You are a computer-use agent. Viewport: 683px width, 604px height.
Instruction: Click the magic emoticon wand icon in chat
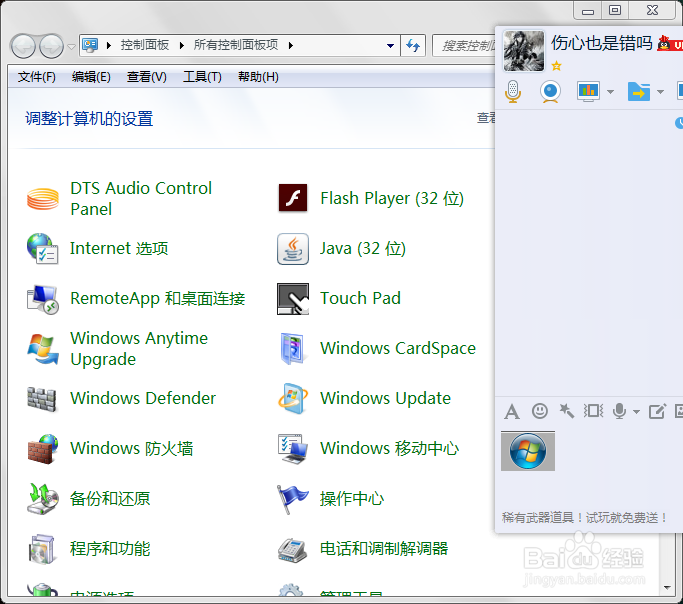coord(567,411)
